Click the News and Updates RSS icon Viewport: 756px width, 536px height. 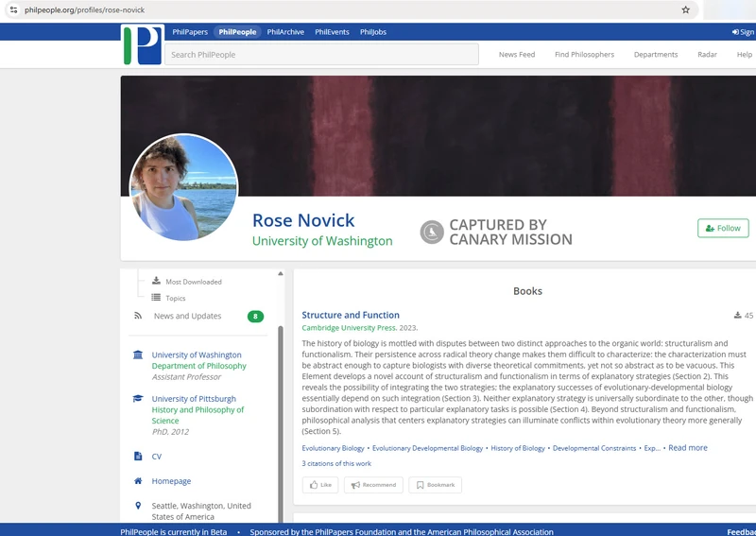click(138, 316)
